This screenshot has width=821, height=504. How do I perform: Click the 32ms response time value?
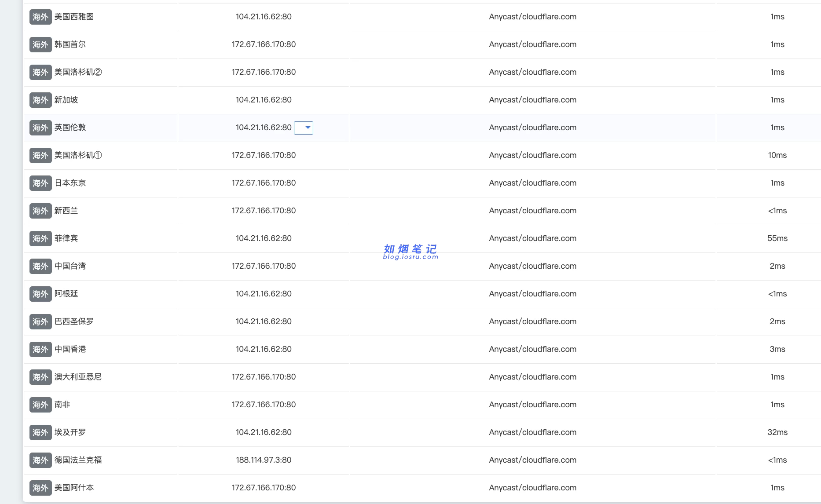pos(777,432)
